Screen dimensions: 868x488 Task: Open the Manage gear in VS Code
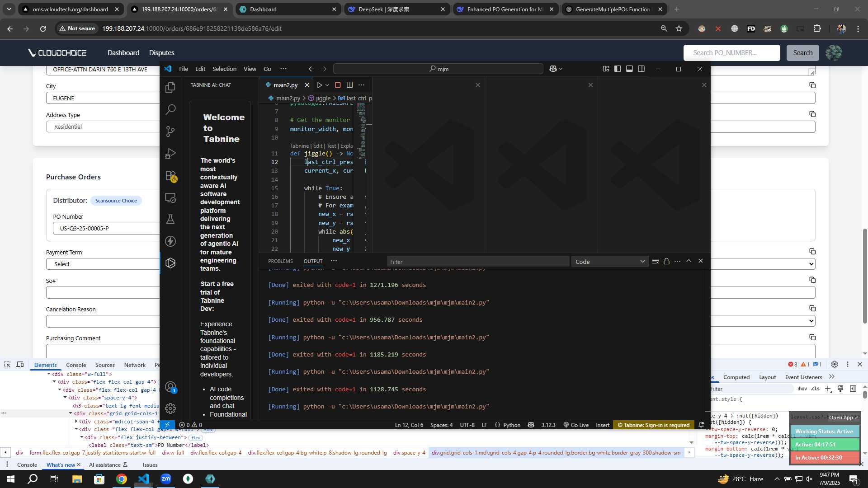point(170,408)
